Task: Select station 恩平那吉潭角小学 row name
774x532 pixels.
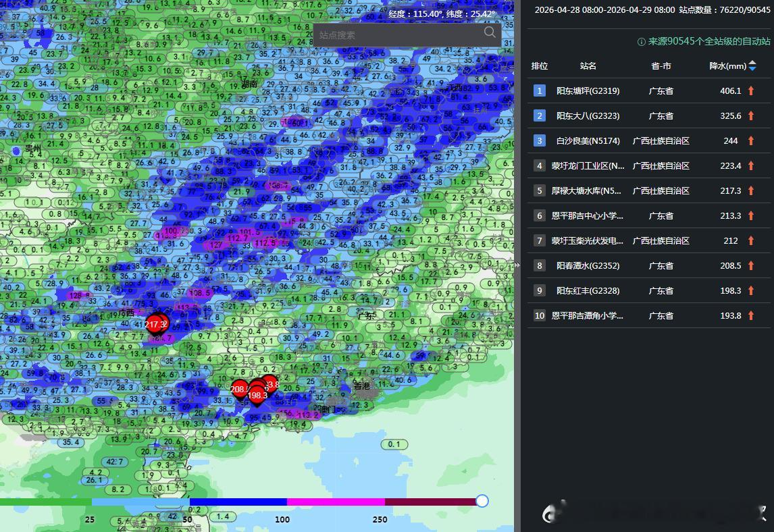Action: [x=588, y=315]
